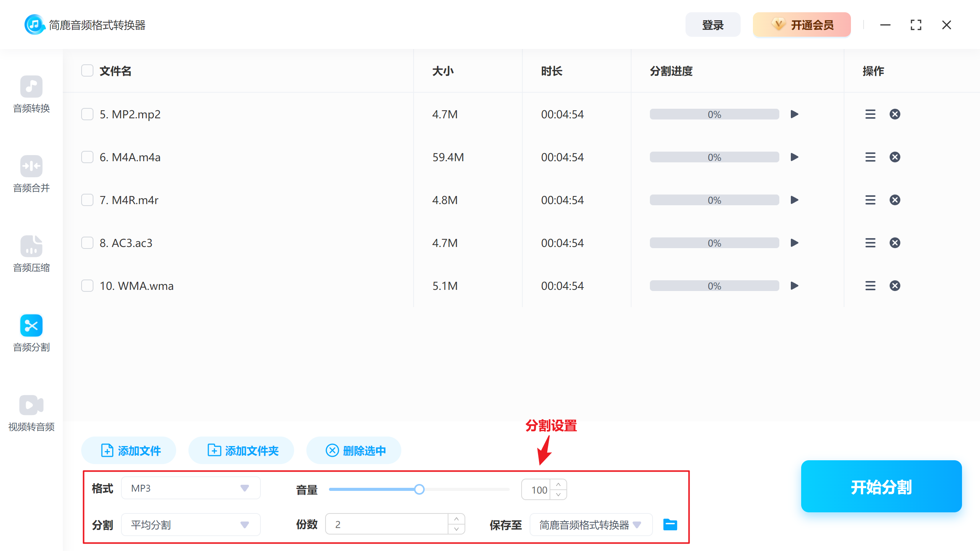980x551 pixels.
Task: Increase 份数 with the stepper arrow
Action: click(456, 519)
